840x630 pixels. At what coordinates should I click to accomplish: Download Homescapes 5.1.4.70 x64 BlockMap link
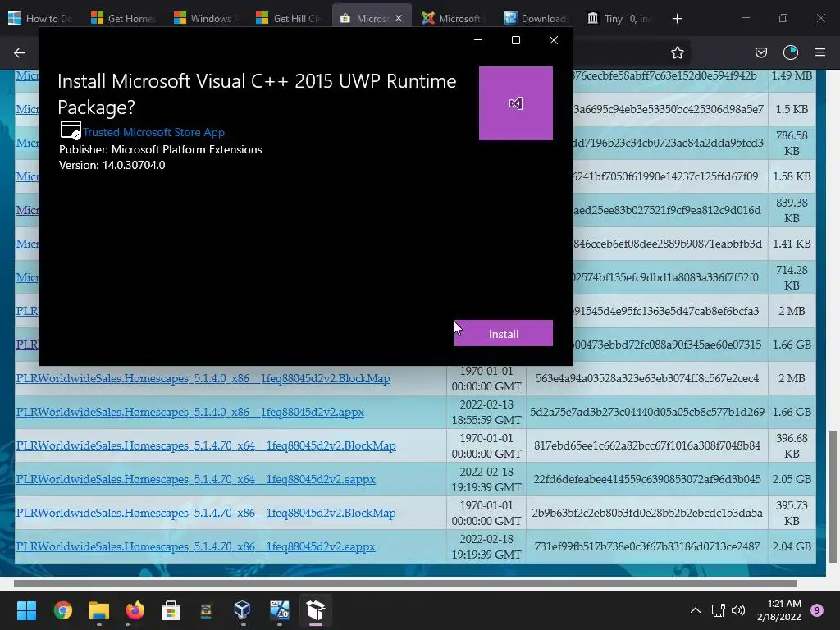click(206, 445)
